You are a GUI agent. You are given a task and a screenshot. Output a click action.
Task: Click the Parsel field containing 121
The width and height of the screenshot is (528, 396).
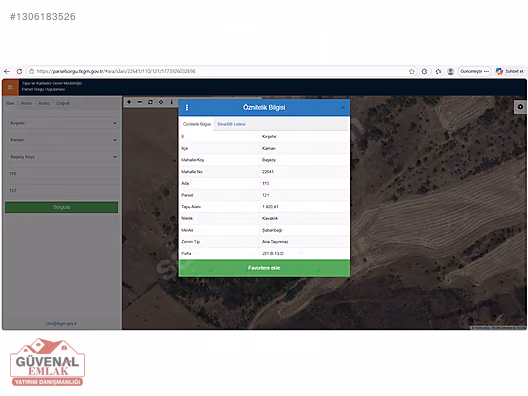(63, 191)
